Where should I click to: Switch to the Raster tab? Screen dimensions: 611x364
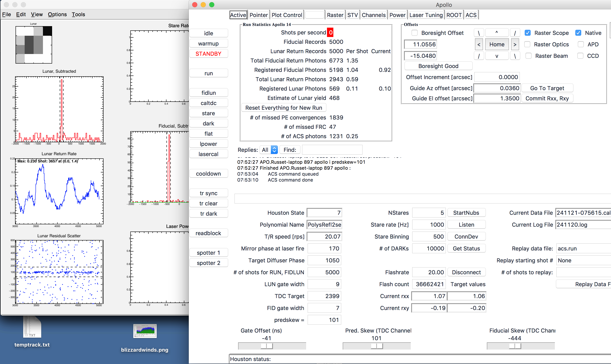(335, 15)
